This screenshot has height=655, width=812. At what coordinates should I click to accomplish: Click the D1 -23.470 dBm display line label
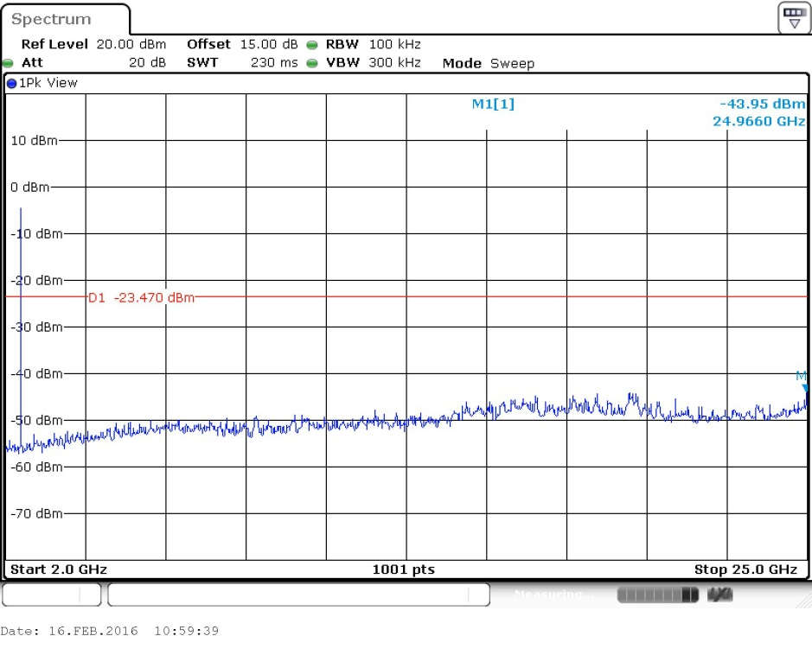pos(141,297)
